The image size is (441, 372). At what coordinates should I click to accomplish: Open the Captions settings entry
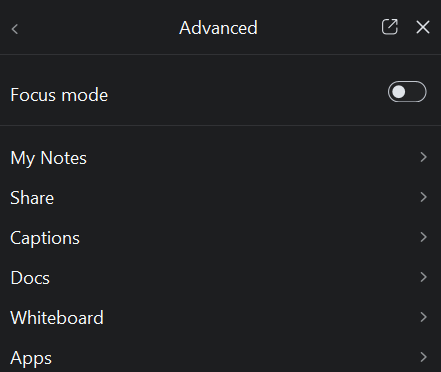pos(220,237)
